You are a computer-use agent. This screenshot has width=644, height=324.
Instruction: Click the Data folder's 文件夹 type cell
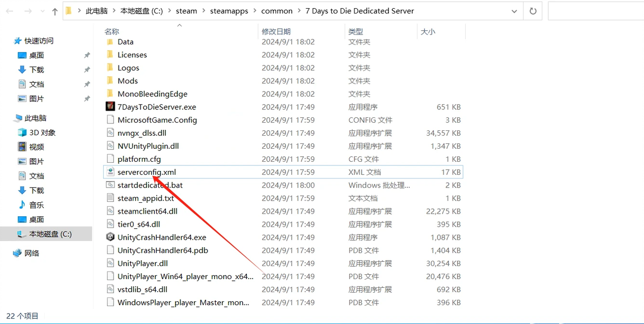(359, 42)
